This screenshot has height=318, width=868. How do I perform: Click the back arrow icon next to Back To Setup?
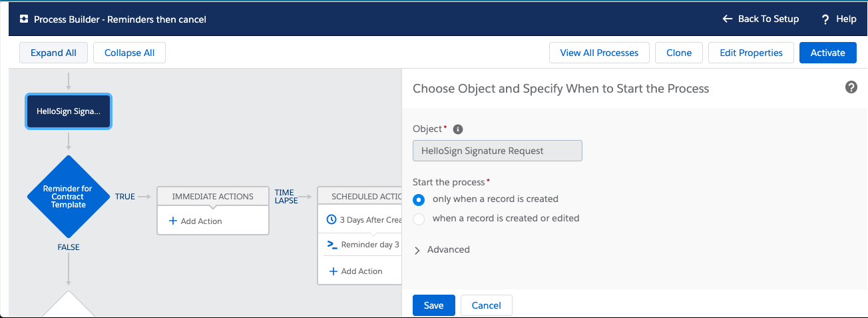point(728,19)
